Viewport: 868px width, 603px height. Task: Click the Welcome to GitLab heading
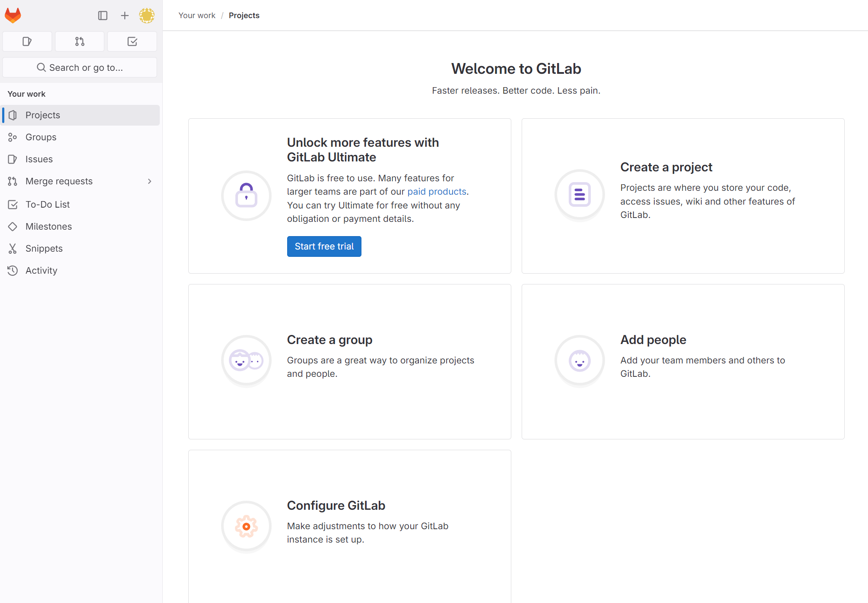pyautogui.click(x=516, y=69)
